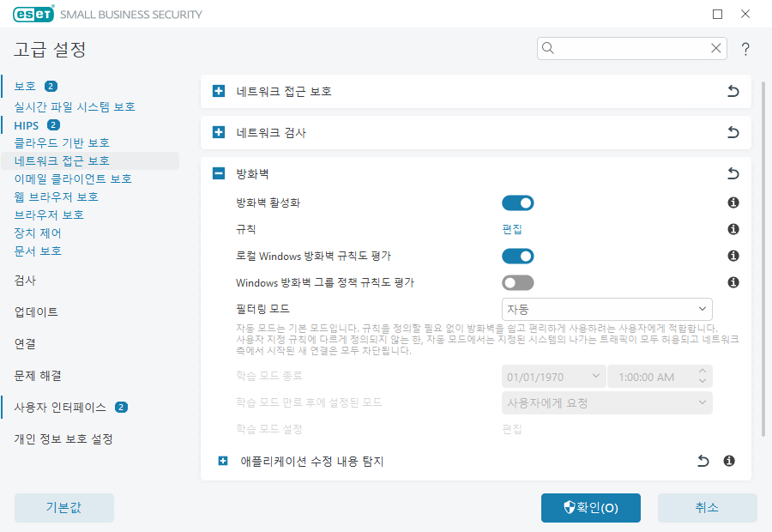Show info for 방화벽 활성화 setting
This screenshot has height=532, width=772.
tap(733, 203)
